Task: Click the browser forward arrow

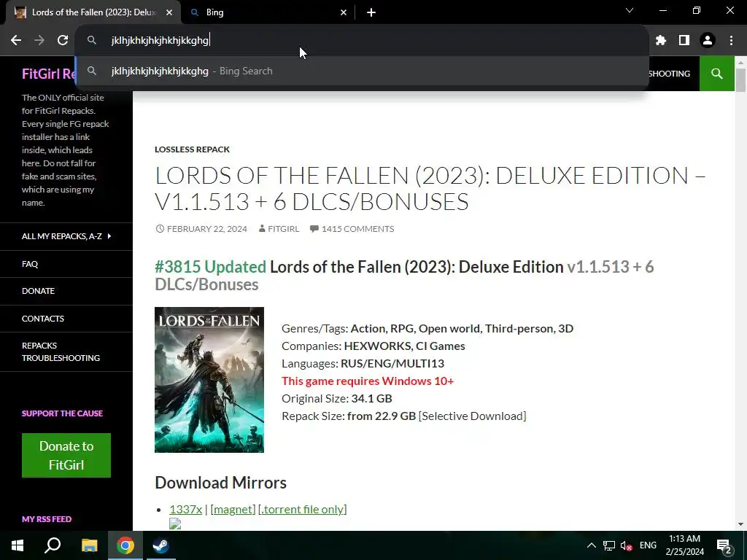Action: point(39,40)
